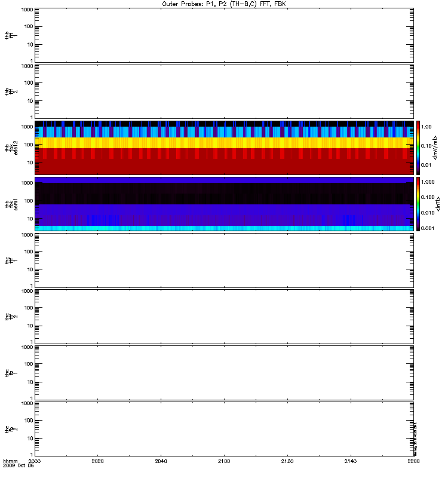The width and height of the screenshot is (448, 478).
Task: Click the 0.100 value on scm1 color bar
Action: click(x=428, y=197)
